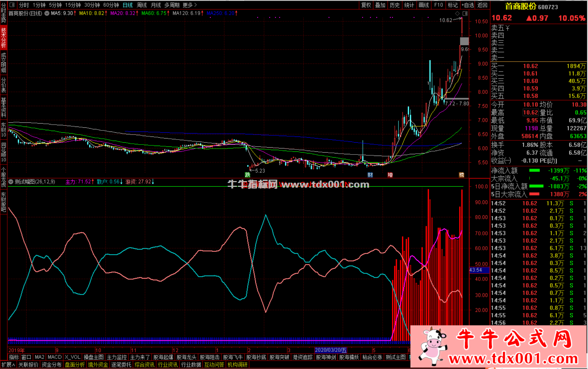Open the 机构调研 bottom tab
This screenshot has height=369, width=588.
[238, 365]
